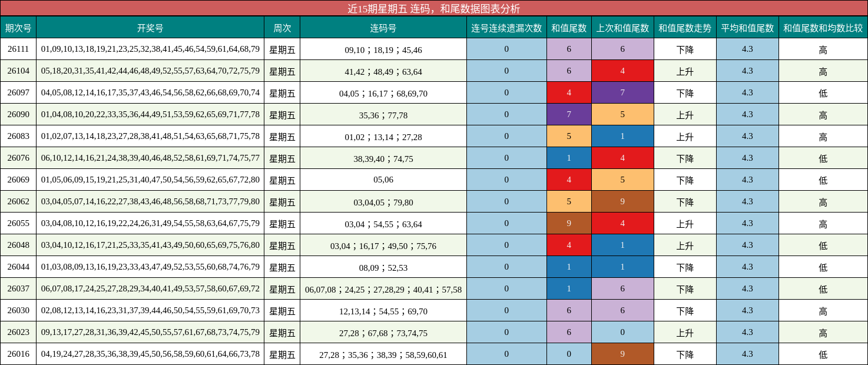The image size is (868, 365).
Task: Click trend 上升 in row 26104
Action: point(685,71)
